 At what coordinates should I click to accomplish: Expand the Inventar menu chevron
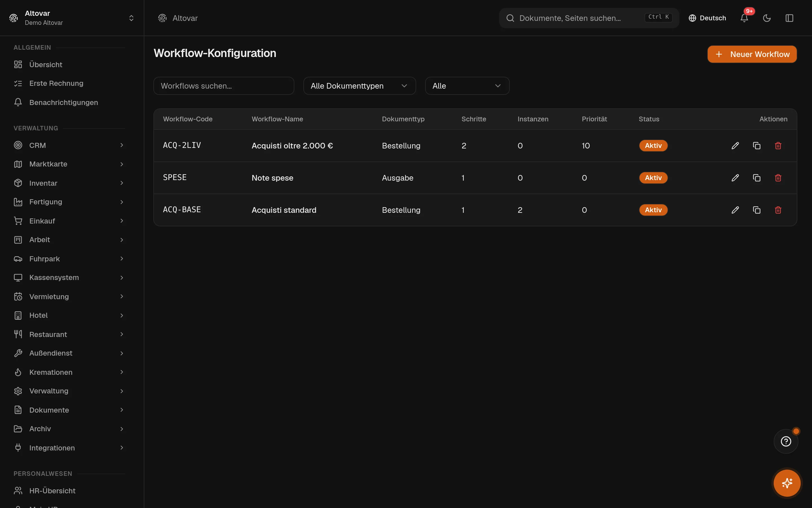tap(122, 183)
